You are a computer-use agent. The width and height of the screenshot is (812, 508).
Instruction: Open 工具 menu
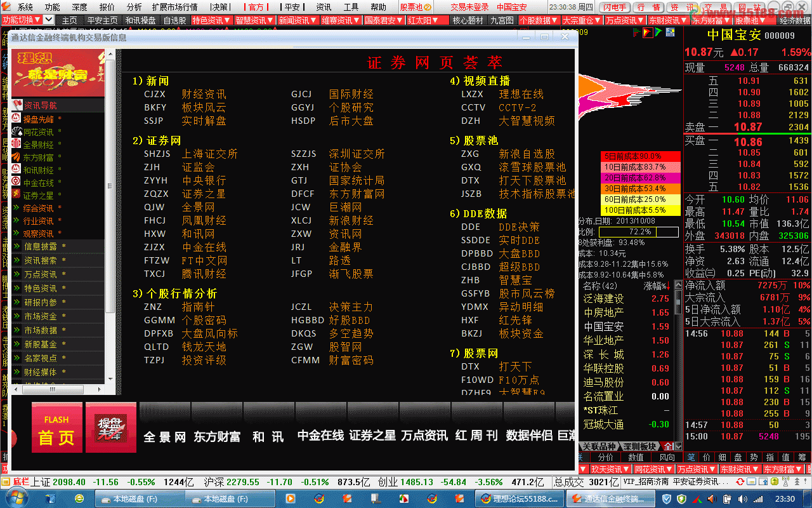351,7
